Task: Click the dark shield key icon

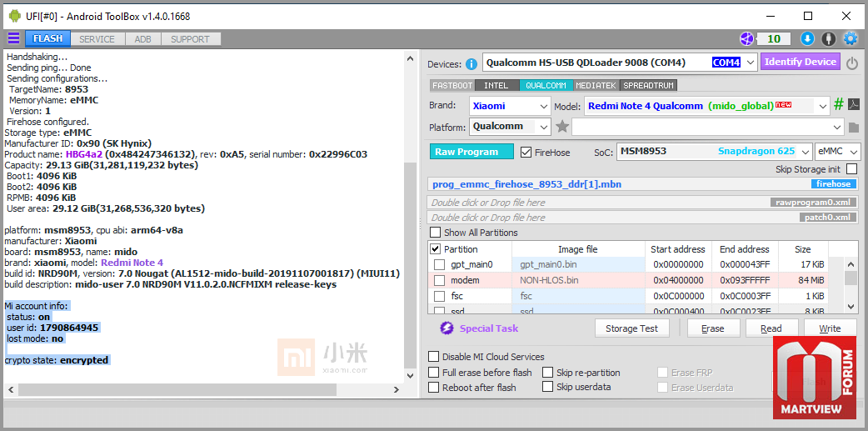Action: [x=828, y=39]
